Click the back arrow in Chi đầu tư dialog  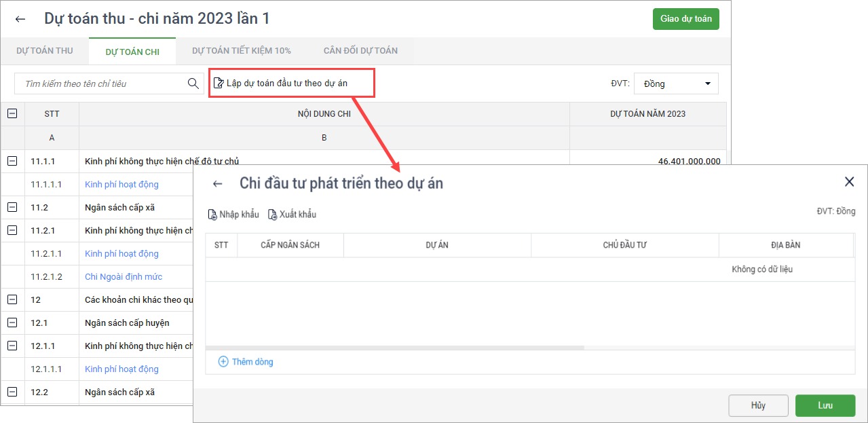coord(217,183)
